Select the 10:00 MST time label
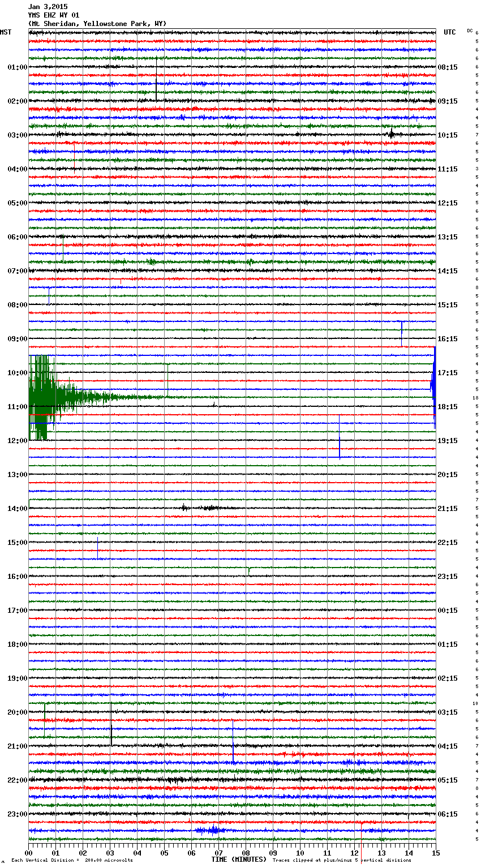Viewport: 481px width, 868px height. coord(17,372)
